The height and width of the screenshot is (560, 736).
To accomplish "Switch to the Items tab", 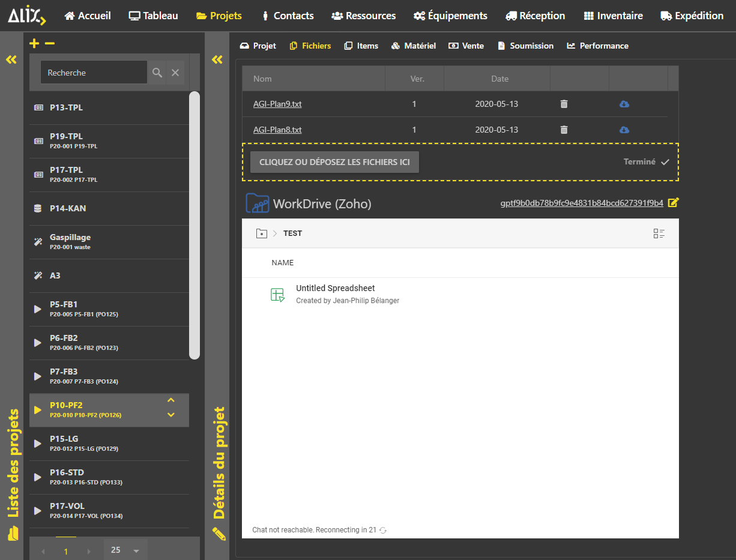I will [x=361, y=46].
